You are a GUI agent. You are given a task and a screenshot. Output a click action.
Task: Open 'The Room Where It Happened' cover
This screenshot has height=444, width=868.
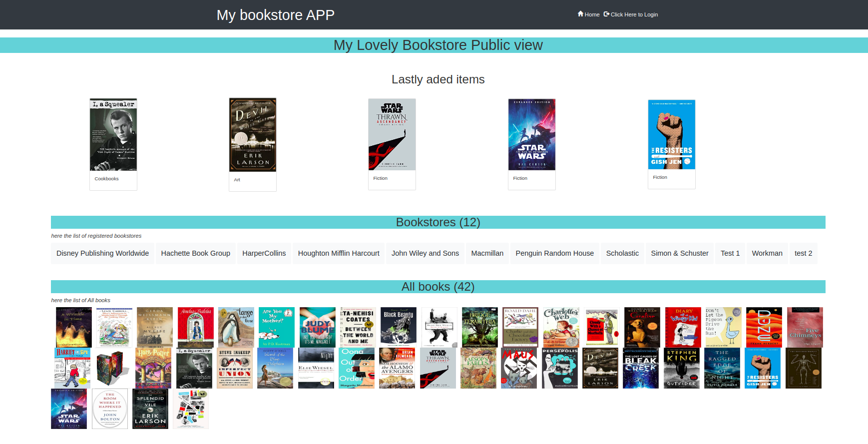pos(110,409)
